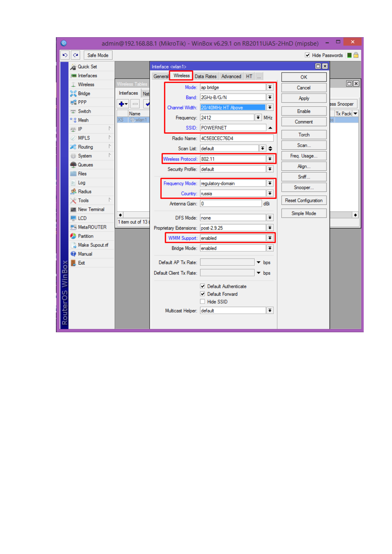Open the WMM Support dropdown

(x=270, y=238)
